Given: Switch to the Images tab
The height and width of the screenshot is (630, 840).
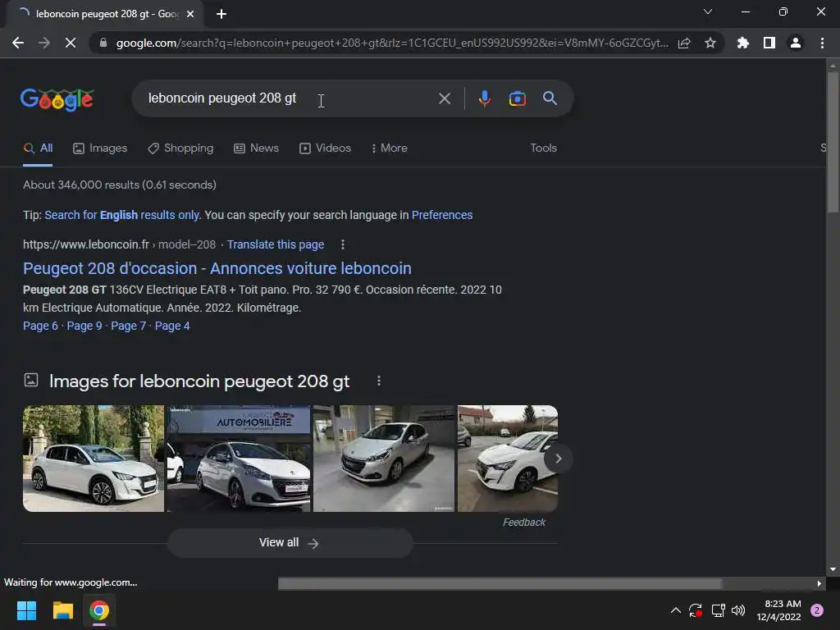Looking at the screenshot, I should click(100, 148).
